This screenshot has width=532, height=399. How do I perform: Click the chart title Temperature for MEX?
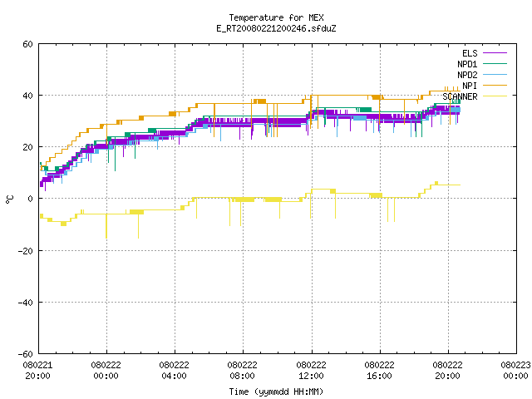tap(276, 17)
